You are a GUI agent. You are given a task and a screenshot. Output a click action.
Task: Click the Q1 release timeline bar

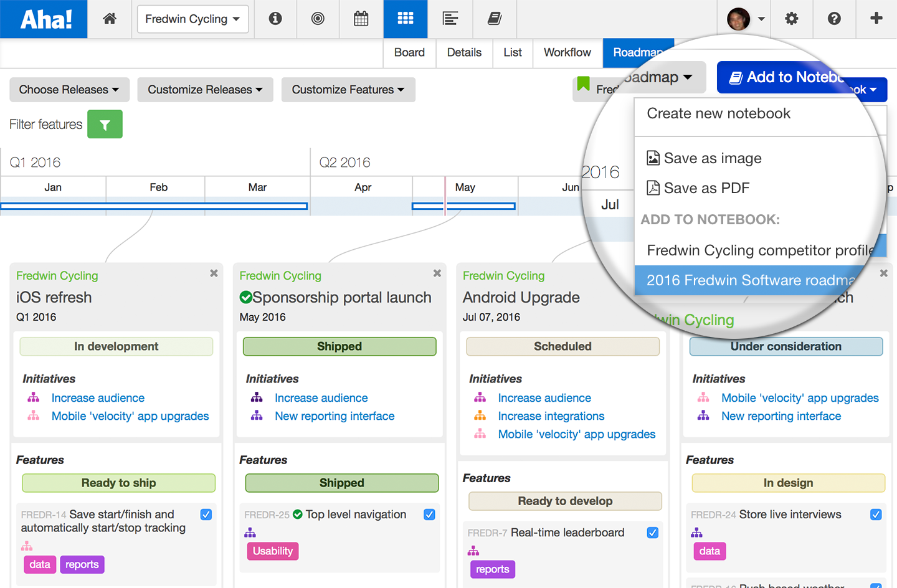click(154, 206)
